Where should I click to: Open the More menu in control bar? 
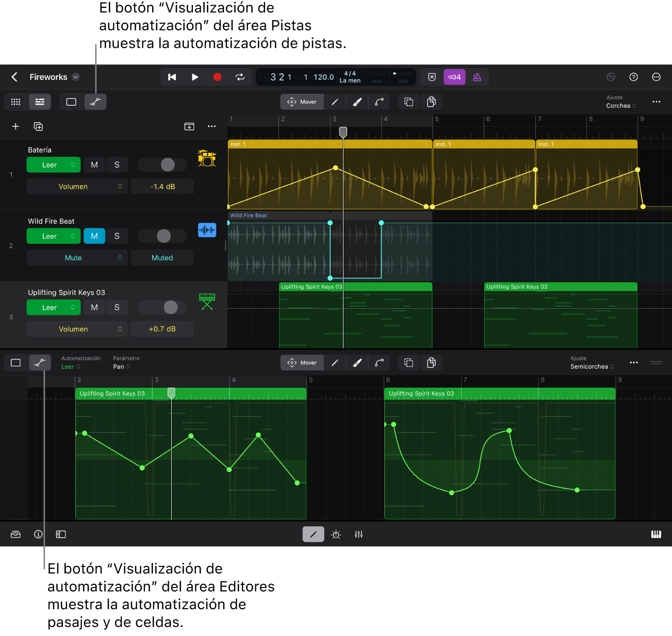pos(657,77)
